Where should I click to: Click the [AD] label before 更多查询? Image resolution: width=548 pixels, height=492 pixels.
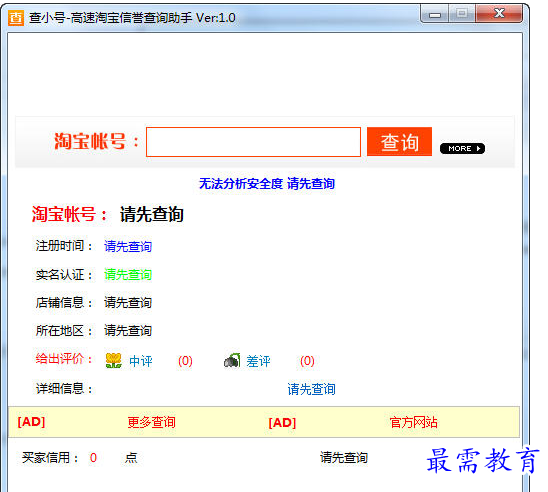pos(31,422)
